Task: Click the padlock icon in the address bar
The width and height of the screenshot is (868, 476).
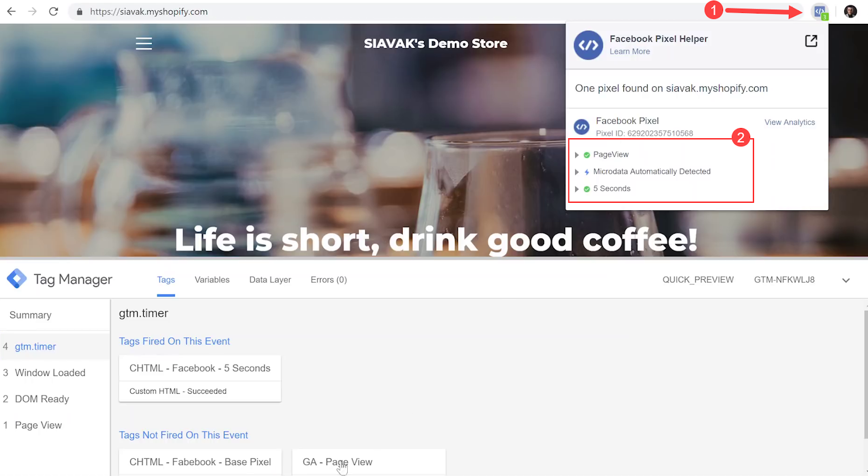Action: (80, 11)
